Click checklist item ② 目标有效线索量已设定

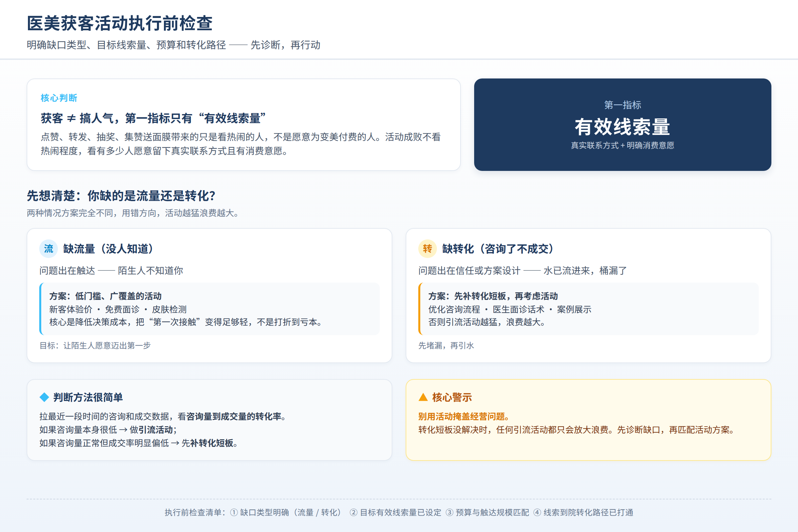395,512
